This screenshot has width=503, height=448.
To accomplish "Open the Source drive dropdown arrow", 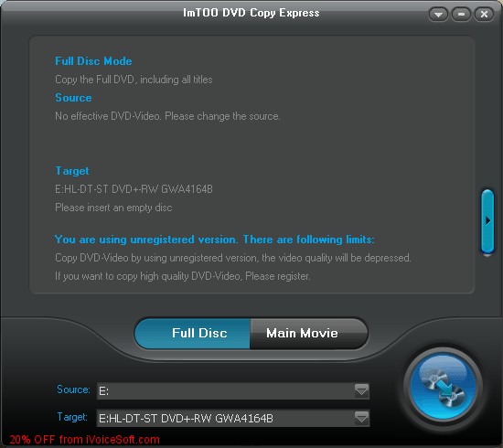I will click(361, 390).
